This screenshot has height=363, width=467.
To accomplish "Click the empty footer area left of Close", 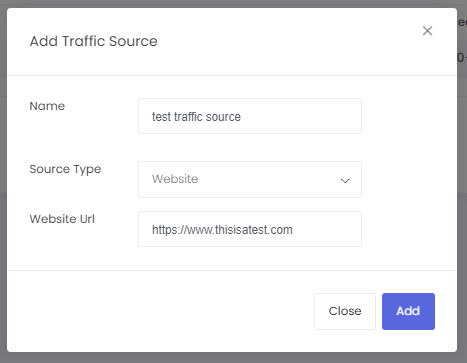I will (160, 311).
